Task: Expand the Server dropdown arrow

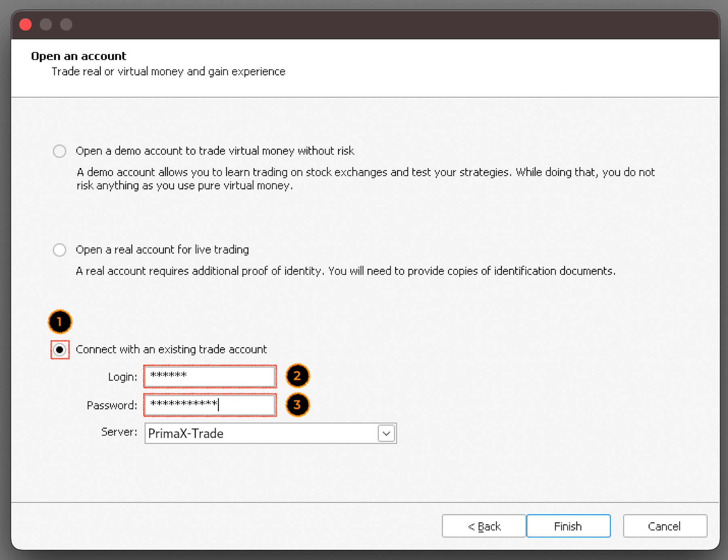Action: point(386,433)
